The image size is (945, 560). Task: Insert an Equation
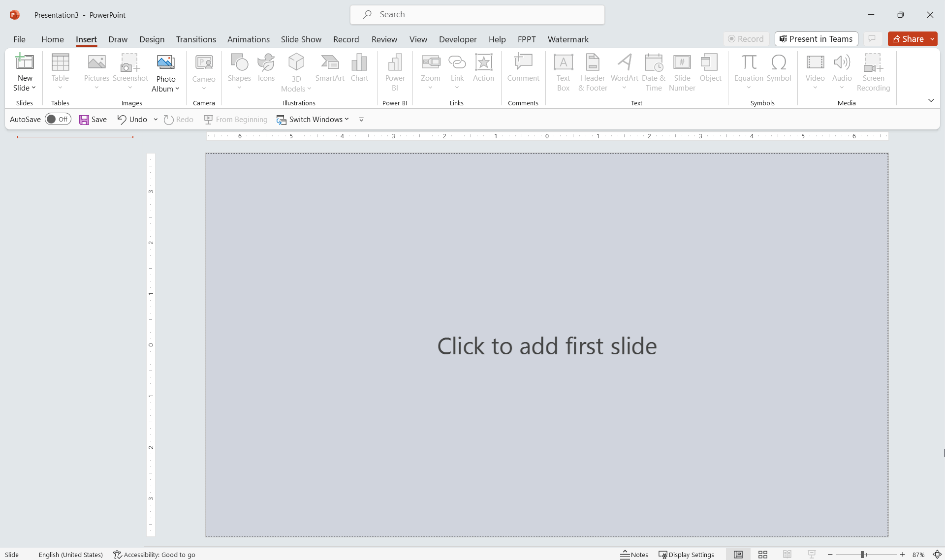click(749, 69)
